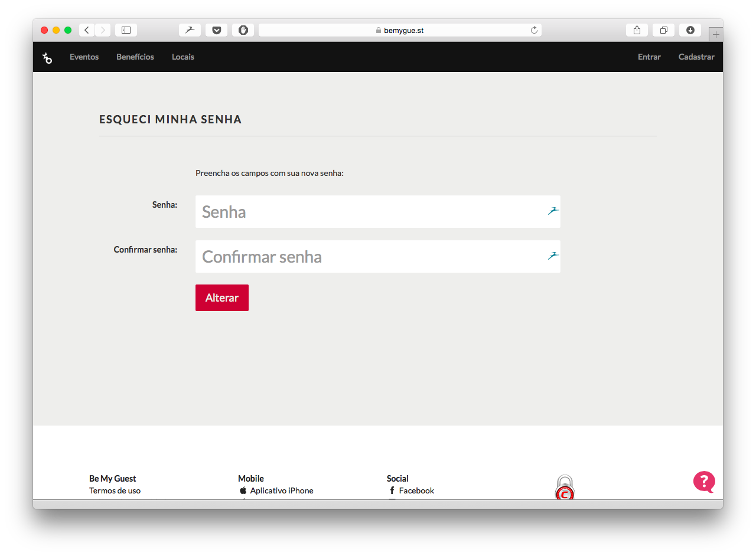
Task: Click the bemygue.st address bar
Action: click(x=400, y=30)
